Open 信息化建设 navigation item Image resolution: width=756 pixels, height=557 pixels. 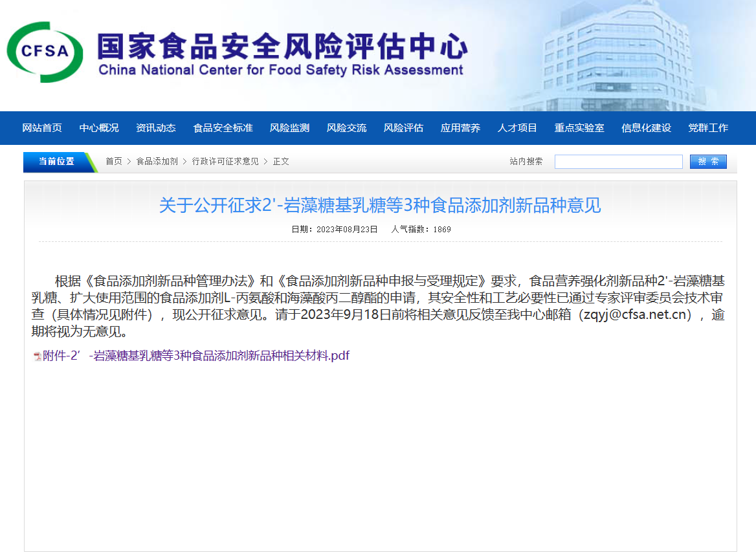(646, 128)
